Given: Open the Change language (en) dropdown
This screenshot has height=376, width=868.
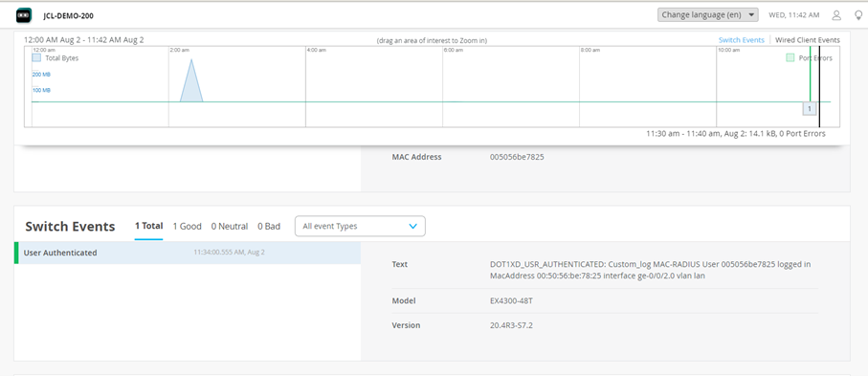Looking at the screenshot, I should [707, 15].
